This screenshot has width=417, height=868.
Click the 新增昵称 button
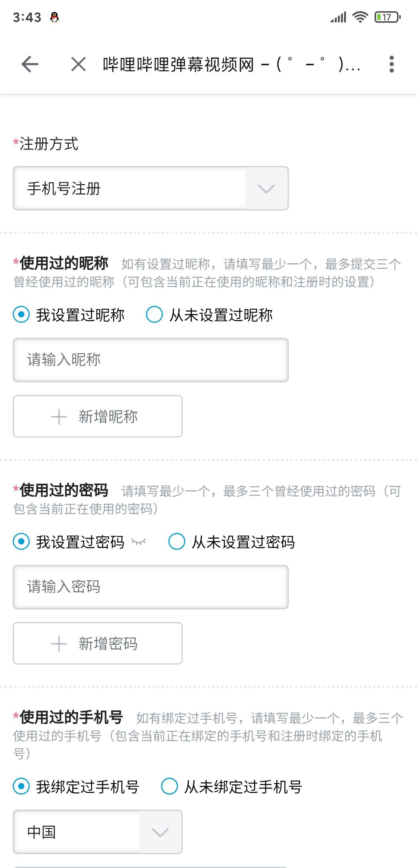point(97,416)
